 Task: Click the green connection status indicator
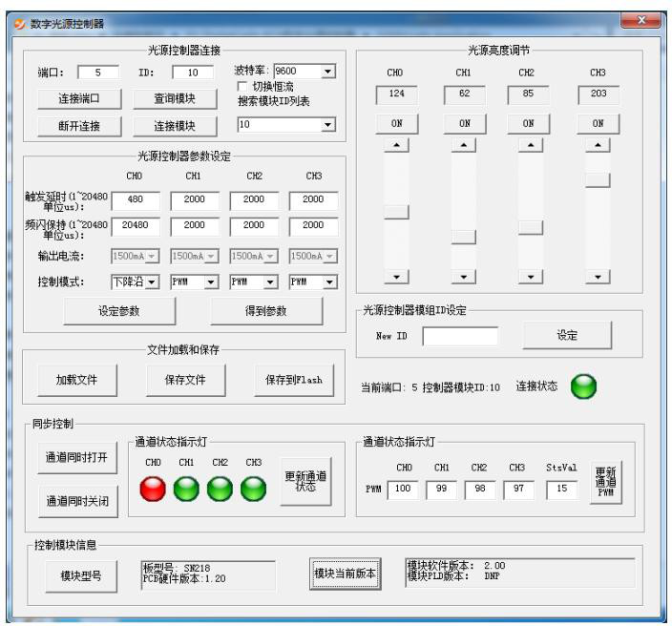[x=583, y=386]
